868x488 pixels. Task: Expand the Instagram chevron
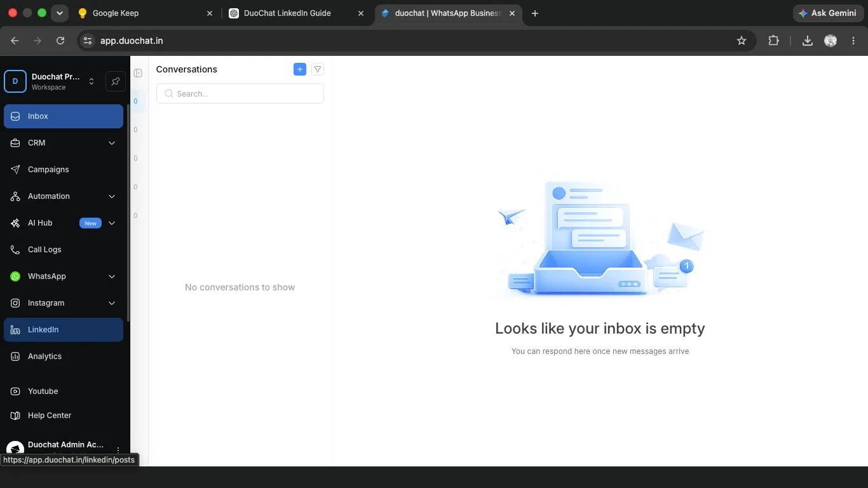point(112,303)
